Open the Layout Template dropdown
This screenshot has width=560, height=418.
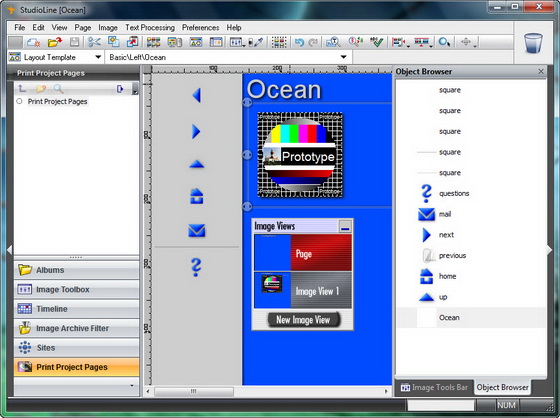coord(98,57)
